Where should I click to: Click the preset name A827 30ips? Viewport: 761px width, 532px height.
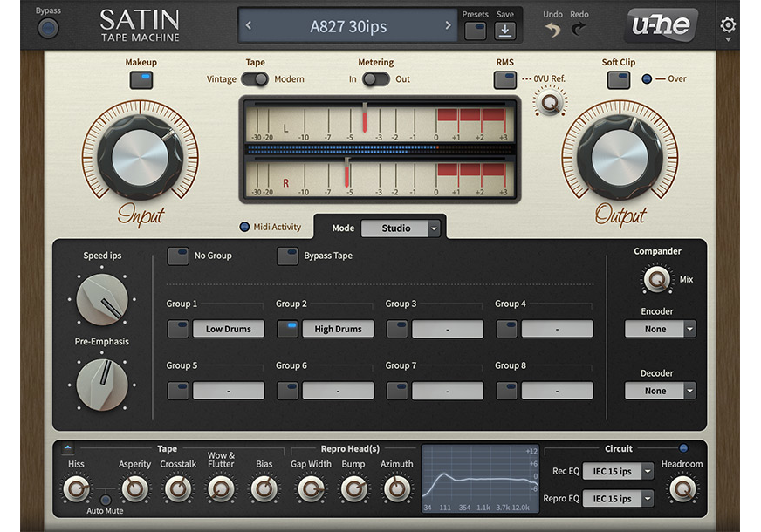click(348, 26)
